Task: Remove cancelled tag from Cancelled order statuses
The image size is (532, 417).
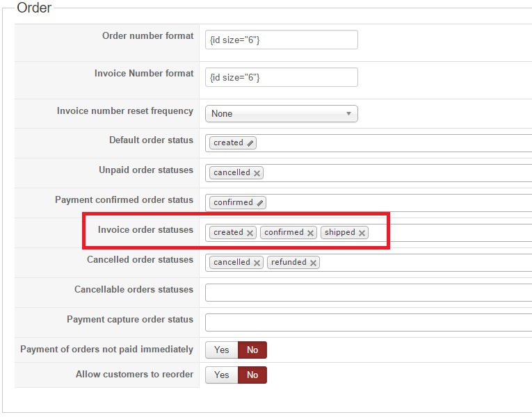Action: 257,263
